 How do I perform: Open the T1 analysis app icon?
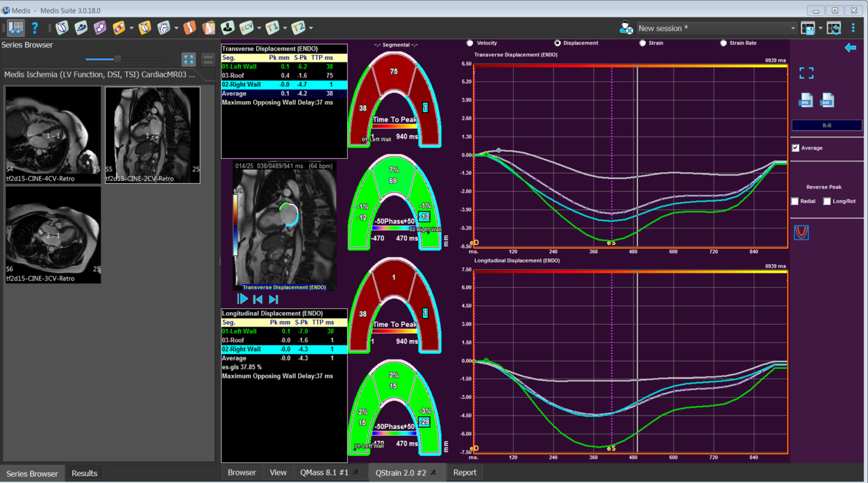click(272, 28)
